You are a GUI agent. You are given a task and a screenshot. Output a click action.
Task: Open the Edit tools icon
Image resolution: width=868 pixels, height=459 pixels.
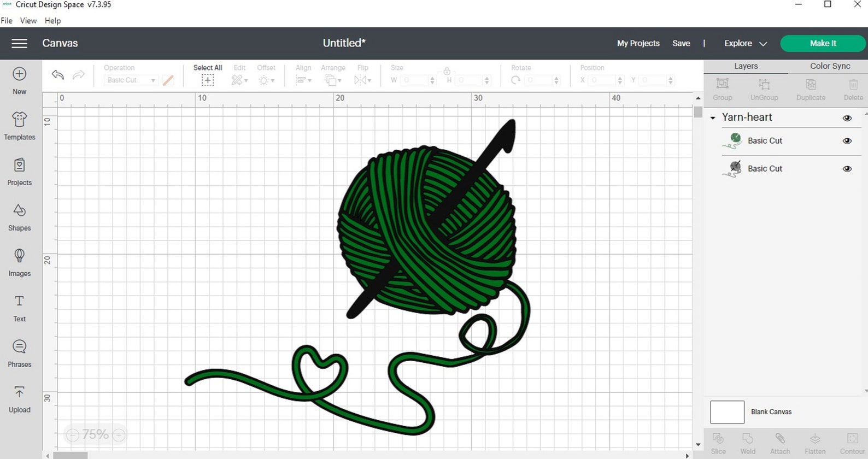(239, 80)
